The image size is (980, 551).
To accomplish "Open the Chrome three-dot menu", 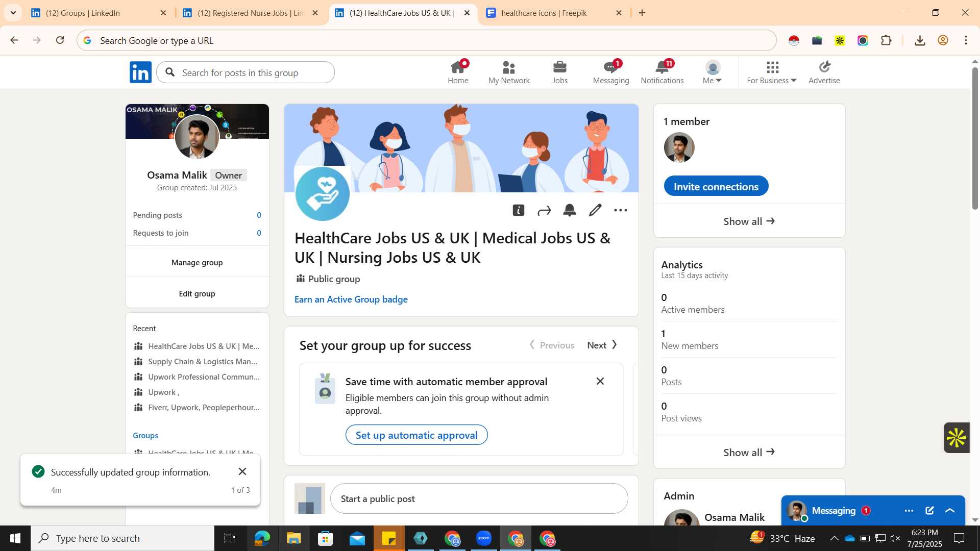I will [966, 40].
